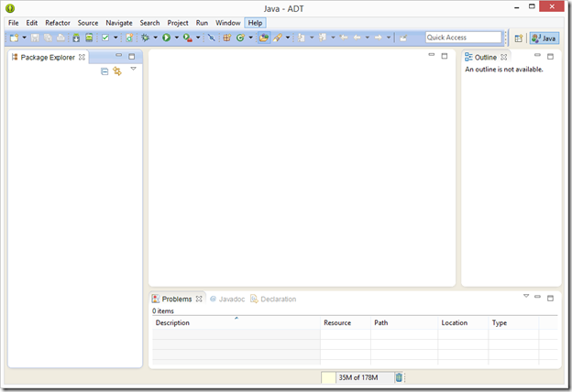
Task: Open the File menu
Action: point(14,23)
